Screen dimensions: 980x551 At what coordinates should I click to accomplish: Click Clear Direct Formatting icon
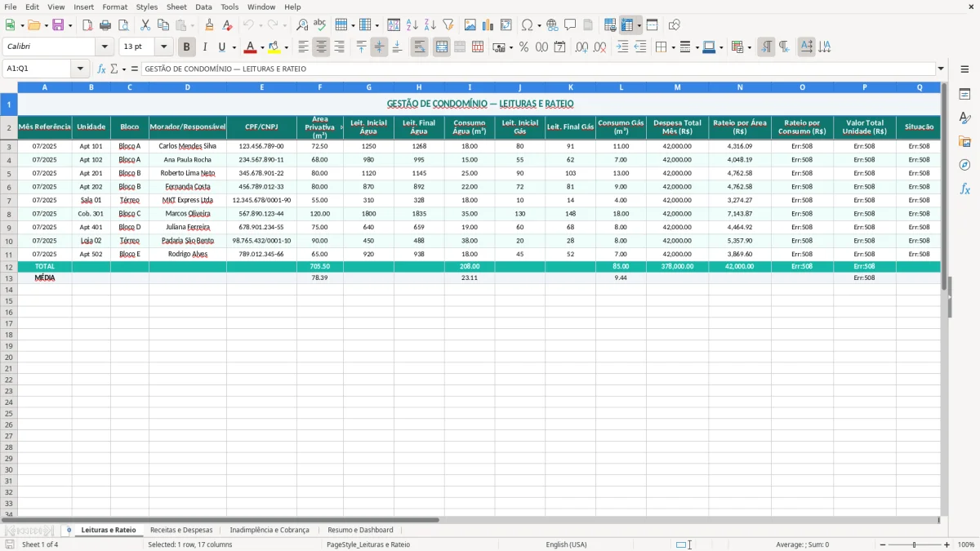(x=227, y=25)
